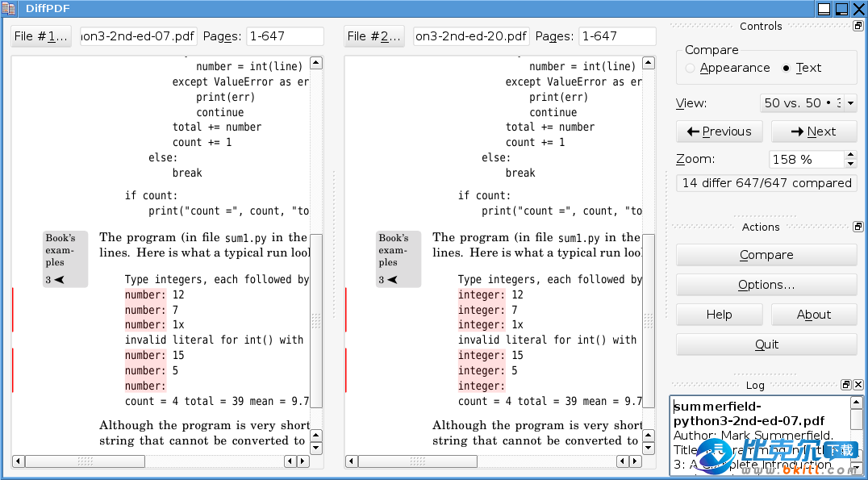The width and height of the screenshot is (868, 480).
Task: Float the Controls dock panel
Action: pos(858,26)
